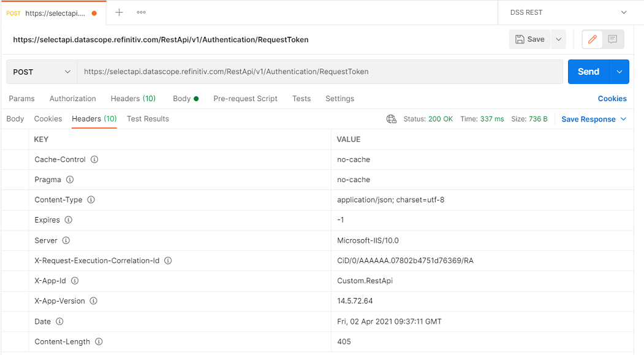Viewport: 644px width, 355px height.
Task: Click info icon beside Content-Length
Action: click(99, 342)
